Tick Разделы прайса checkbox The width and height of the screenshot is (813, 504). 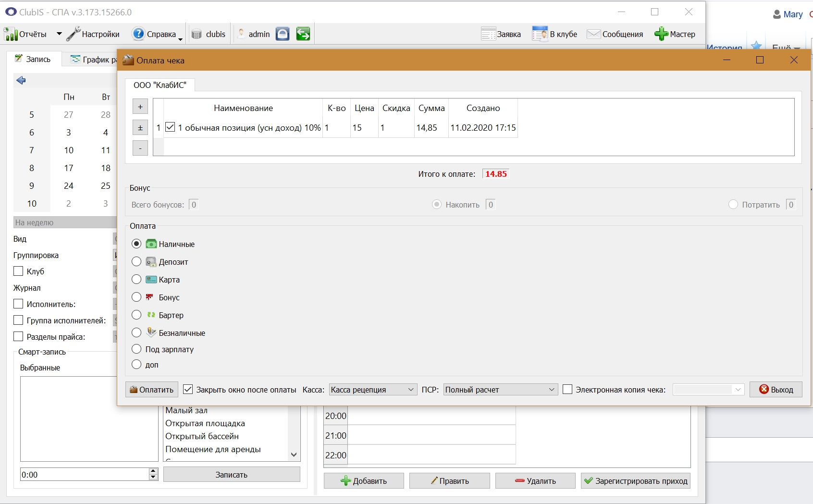click(18, 336)
